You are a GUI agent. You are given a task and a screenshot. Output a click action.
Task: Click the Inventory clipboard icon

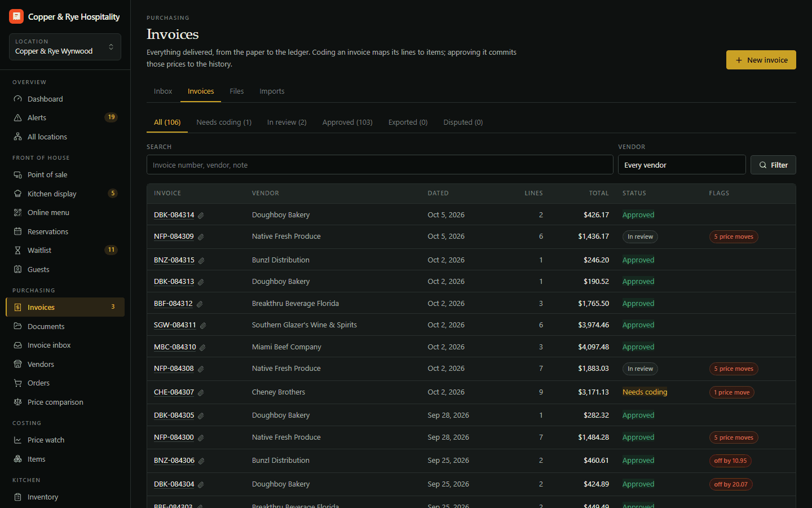[x=17, y=497]
